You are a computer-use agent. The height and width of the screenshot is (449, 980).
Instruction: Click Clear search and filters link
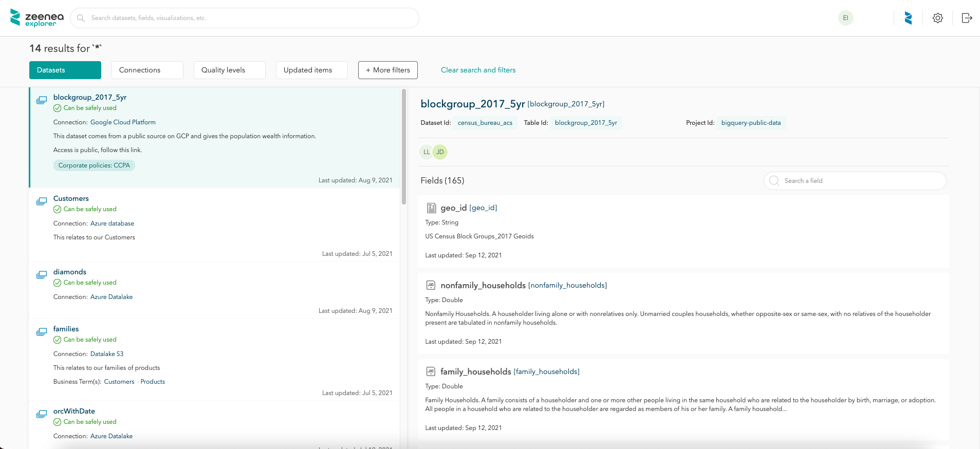pyautogui.click(x=478, y=70)
